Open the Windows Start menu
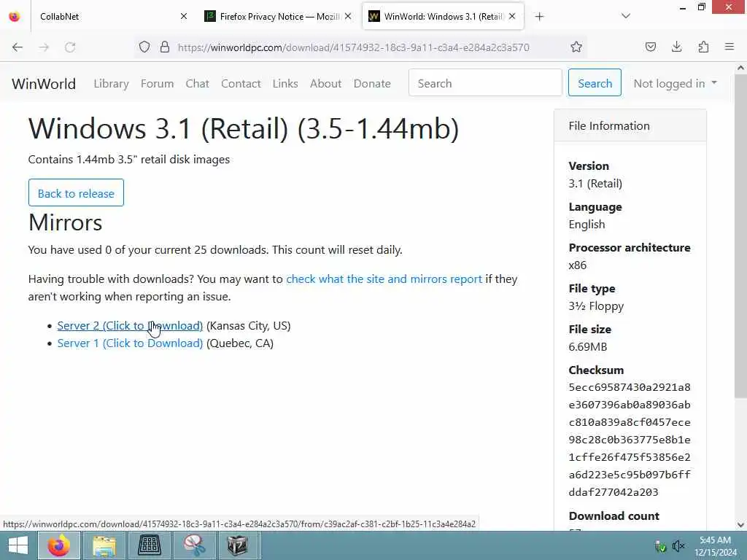The image size is (747, 560). click(18, 545)
